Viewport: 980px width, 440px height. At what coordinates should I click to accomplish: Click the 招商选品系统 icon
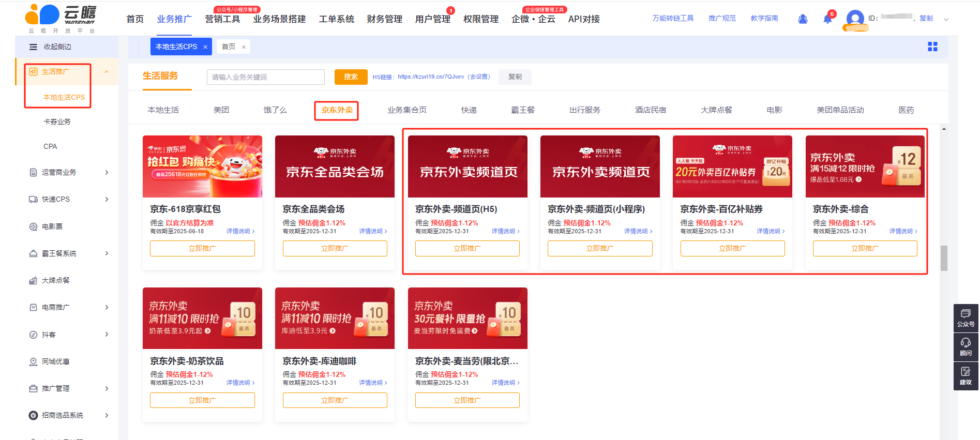(x=33, y=415)
